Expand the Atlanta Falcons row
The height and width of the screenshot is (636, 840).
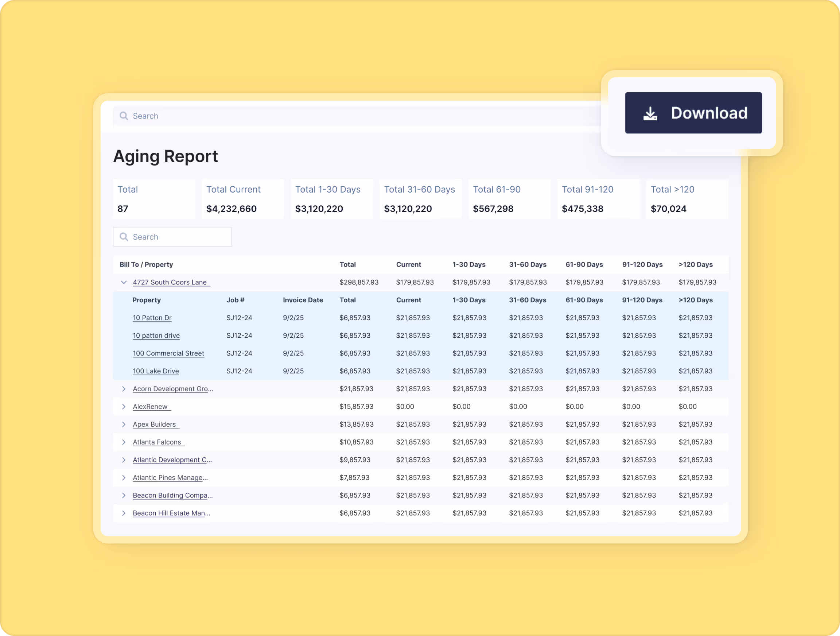point(124,442)
